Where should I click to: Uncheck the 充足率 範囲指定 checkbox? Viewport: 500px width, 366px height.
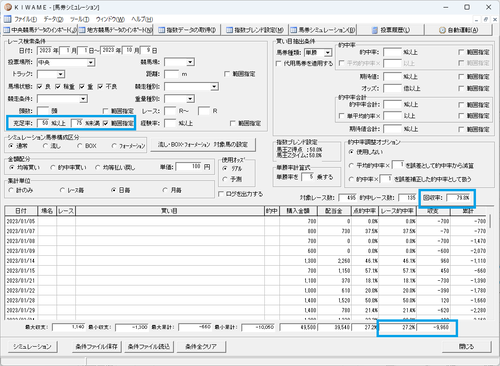coord(106,123)
